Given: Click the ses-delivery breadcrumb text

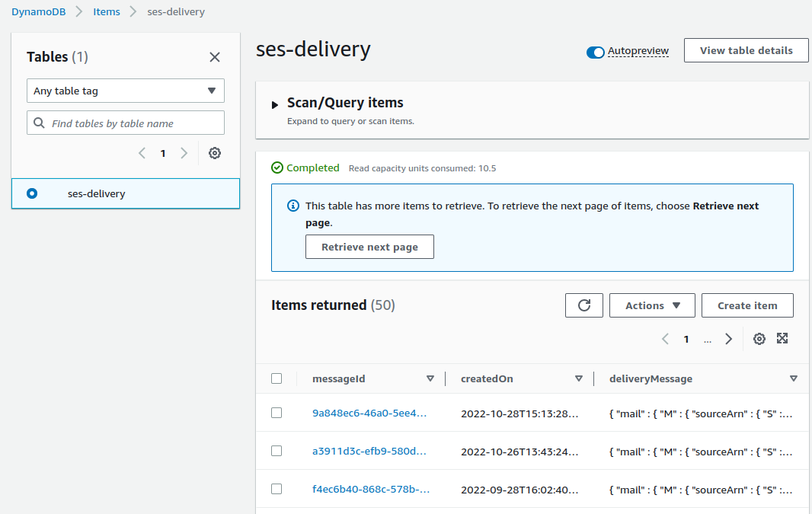Looking at the screenshot, I should point(176,11).
